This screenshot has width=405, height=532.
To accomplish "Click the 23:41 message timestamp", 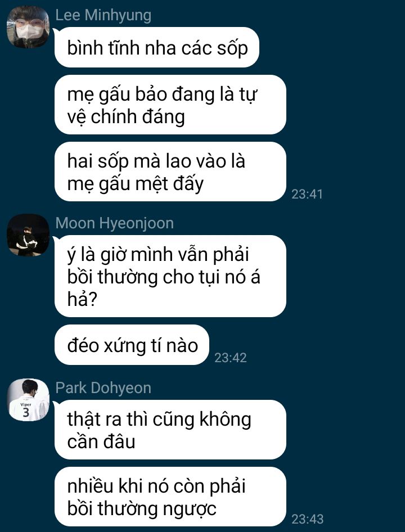I will pos(307,194).
